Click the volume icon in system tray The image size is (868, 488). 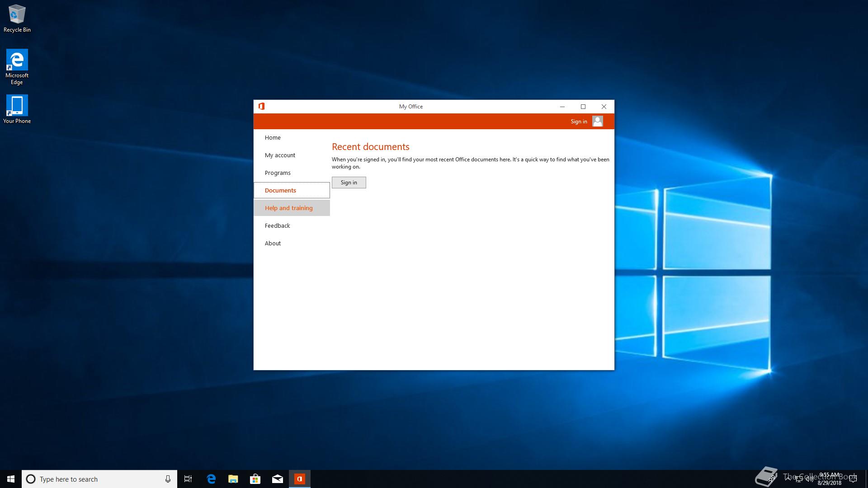point(809,479)
